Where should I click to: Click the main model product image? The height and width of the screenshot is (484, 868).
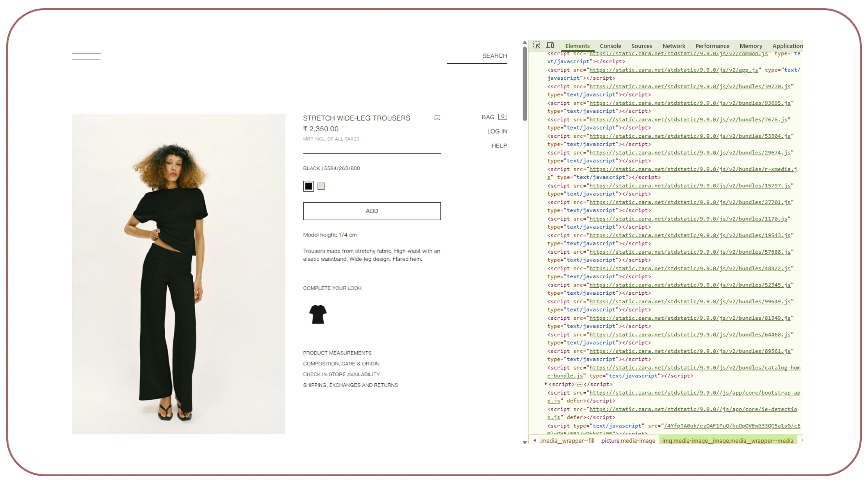[x=178, y=274]
